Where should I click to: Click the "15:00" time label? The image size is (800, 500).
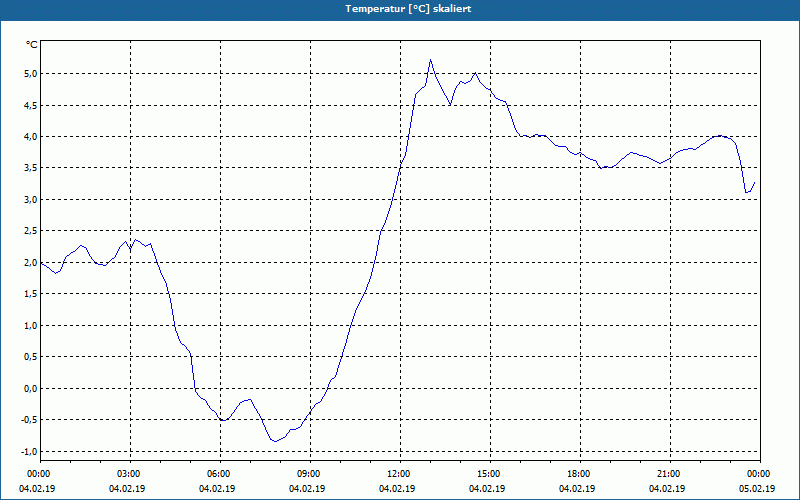[488, 474]
